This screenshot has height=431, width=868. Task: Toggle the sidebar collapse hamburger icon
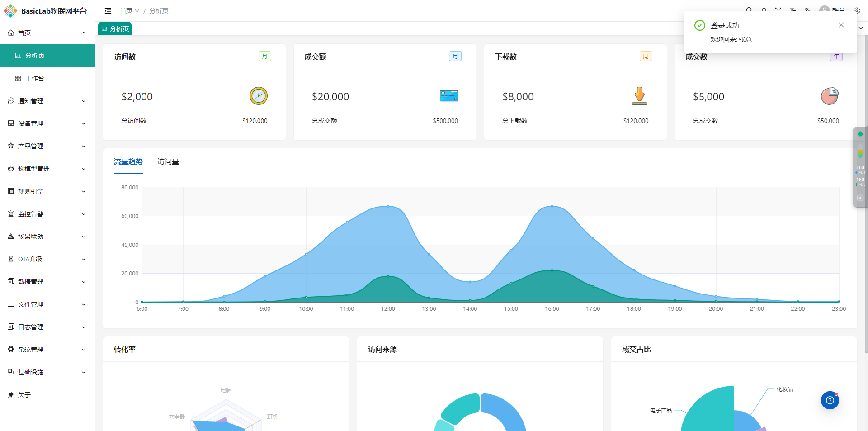[x=108, y=11]
